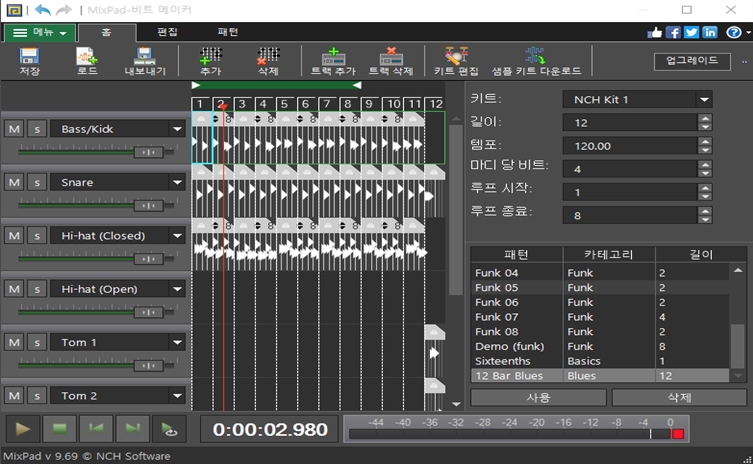Toggle the loop playback button
The image size is (753, 464).
click(169, 429)
